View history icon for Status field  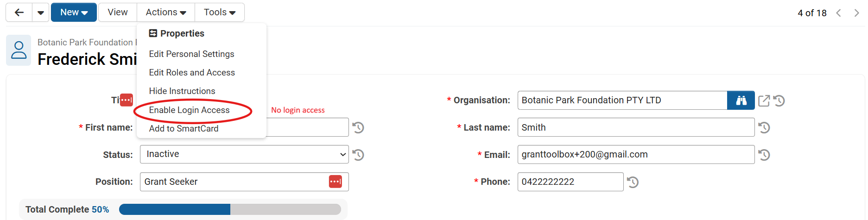tap(358, 155)
